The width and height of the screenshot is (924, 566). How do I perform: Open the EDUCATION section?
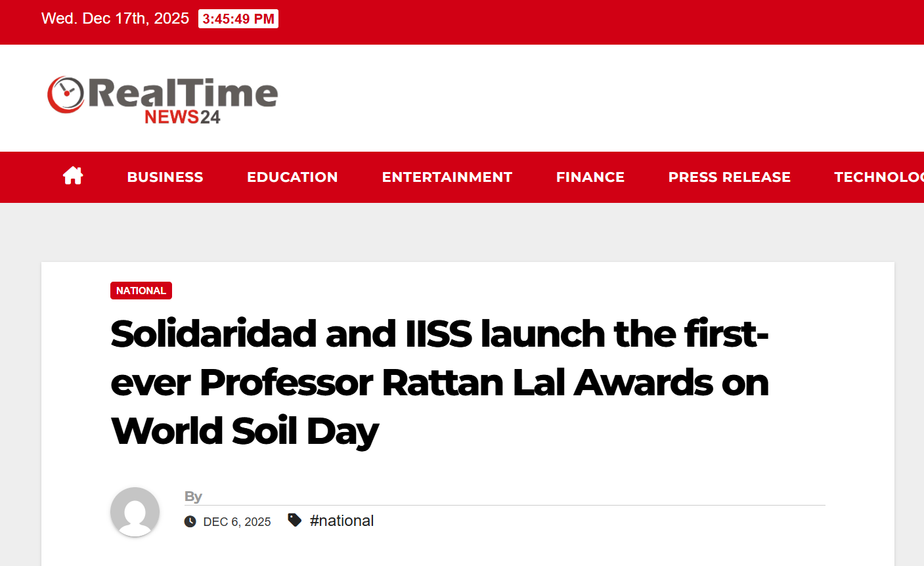click(292, 177)
